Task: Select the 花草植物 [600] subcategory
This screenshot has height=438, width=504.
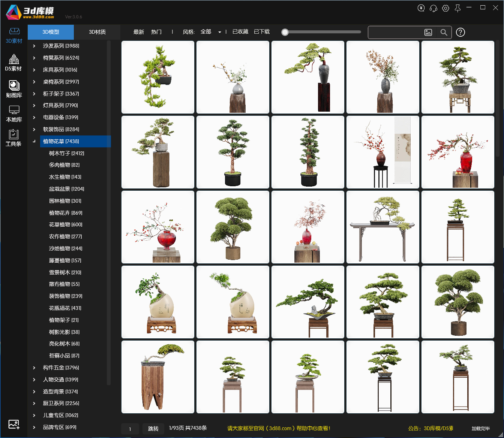Action: 66,224
